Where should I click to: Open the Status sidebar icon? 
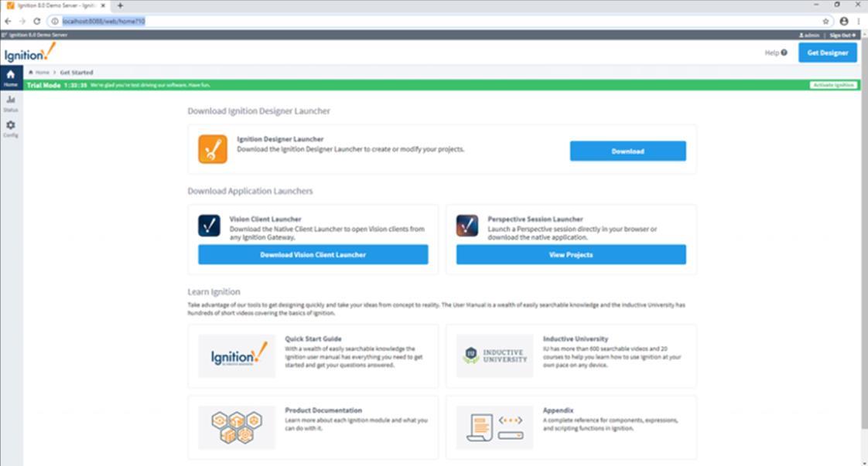(x=11, y=103)
